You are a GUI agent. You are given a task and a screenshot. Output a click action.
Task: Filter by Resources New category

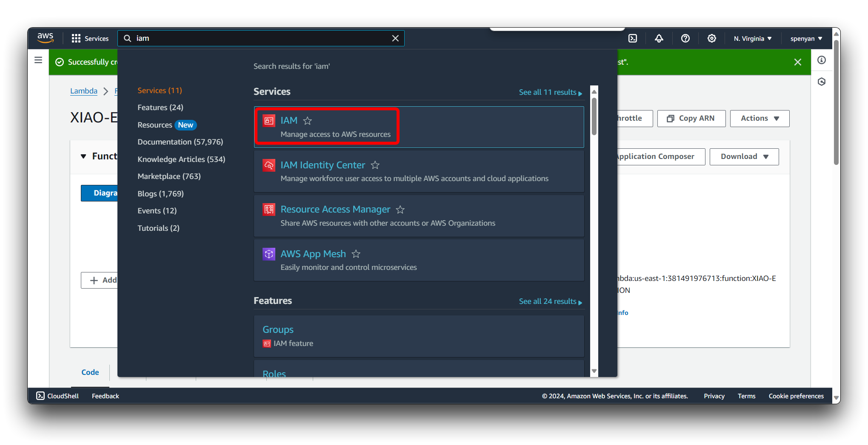click(167, 125)
